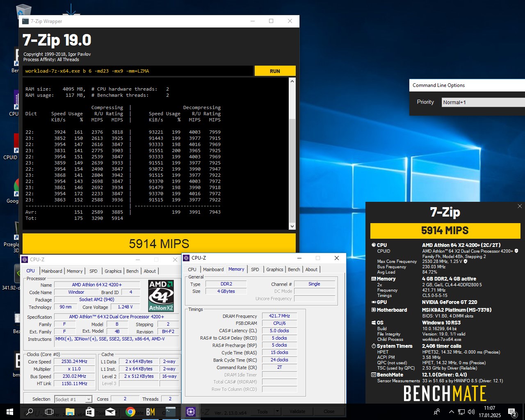Open the Mail app taskbar icon
The height and width of the screenshot is (420, 525).
click(110, 412)
